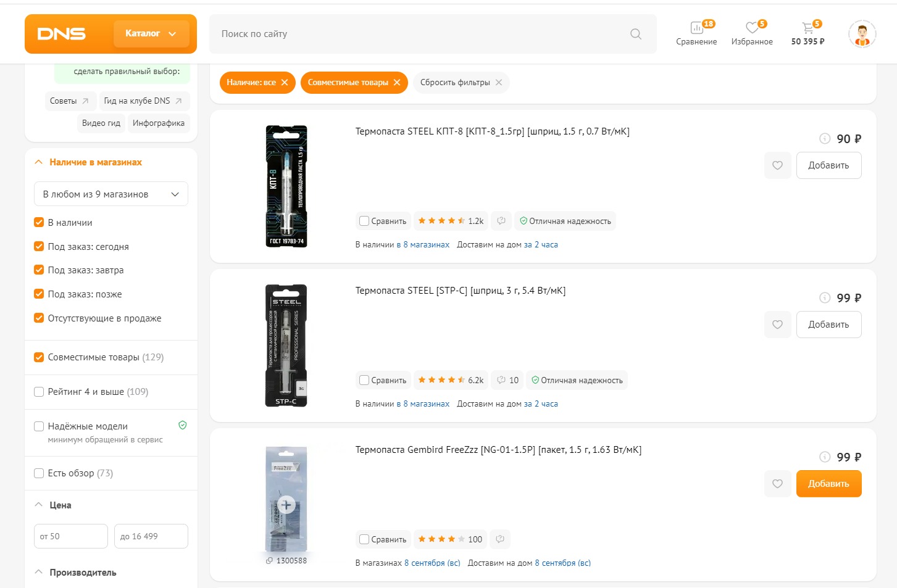
Task: Enable Рейтинг 4 и выше filter
Action: (39, 392)
